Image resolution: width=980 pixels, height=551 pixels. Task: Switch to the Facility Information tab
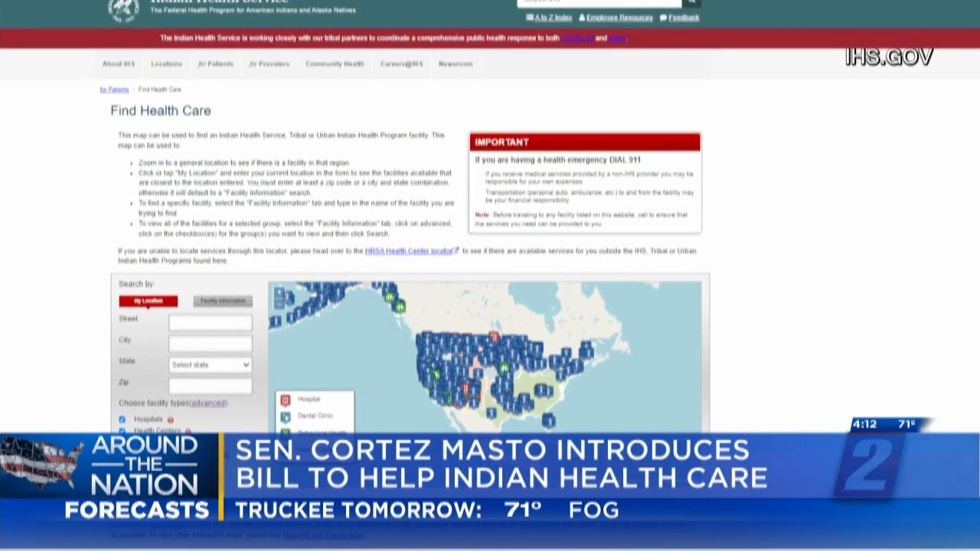point(223,302)
